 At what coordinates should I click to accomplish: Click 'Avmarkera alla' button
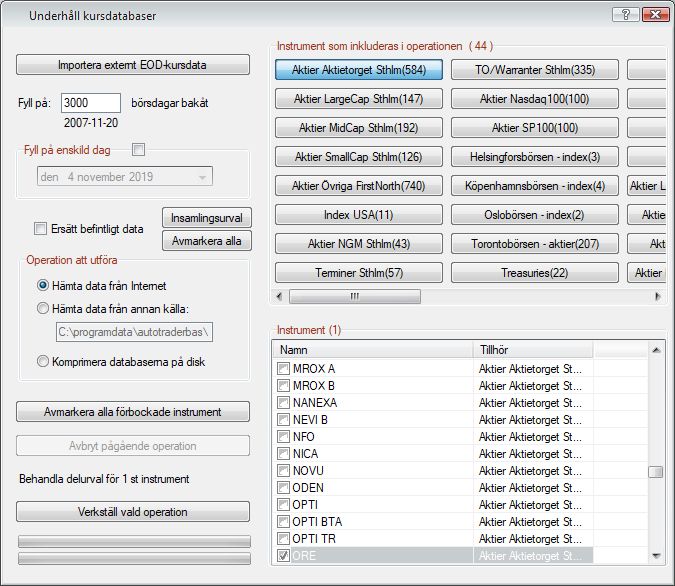pyautogui.click(x=207, y=241)
